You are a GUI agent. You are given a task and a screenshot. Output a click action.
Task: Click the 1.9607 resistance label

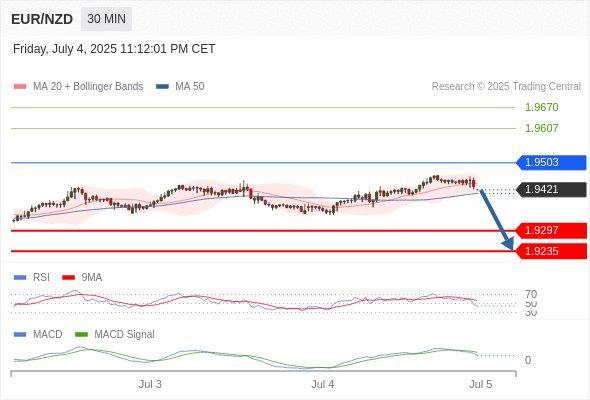coord(541,128)
